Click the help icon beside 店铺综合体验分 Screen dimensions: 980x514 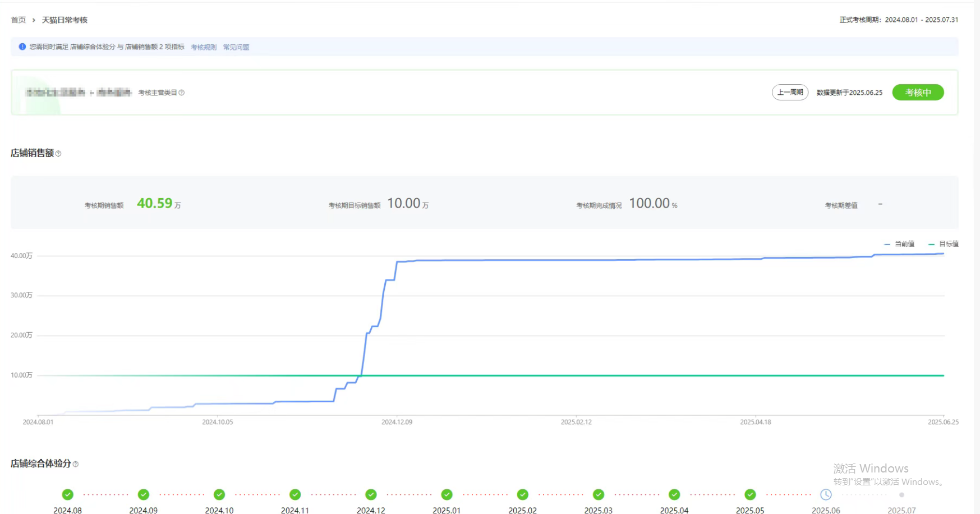76,464
